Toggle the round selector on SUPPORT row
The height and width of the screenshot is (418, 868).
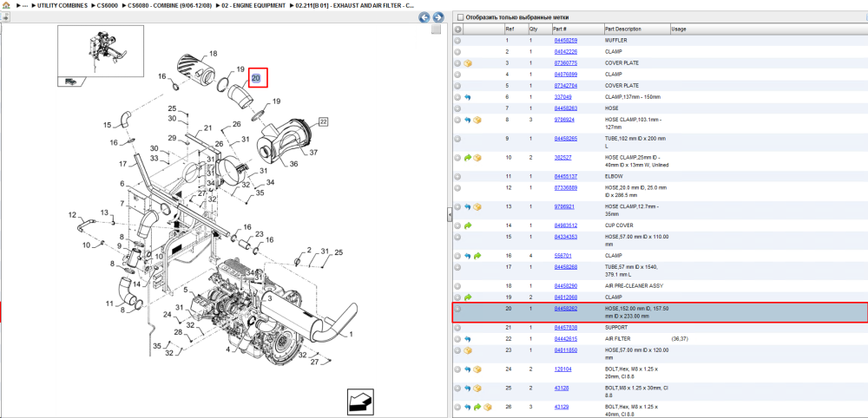457,327
